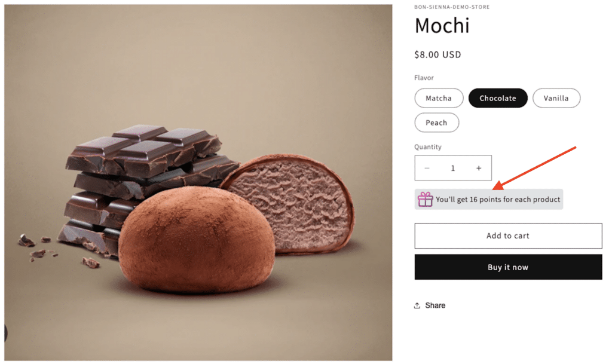Click the dark tab at image edge
The image size is (612, 364).
pyautogui.click(x=6, y=333)
